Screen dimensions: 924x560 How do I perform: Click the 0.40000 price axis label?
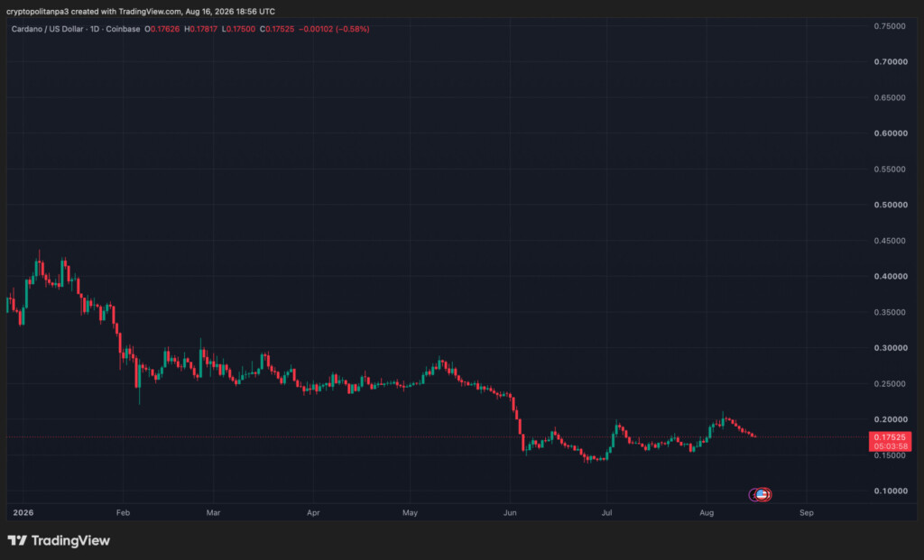pos(890,276)
